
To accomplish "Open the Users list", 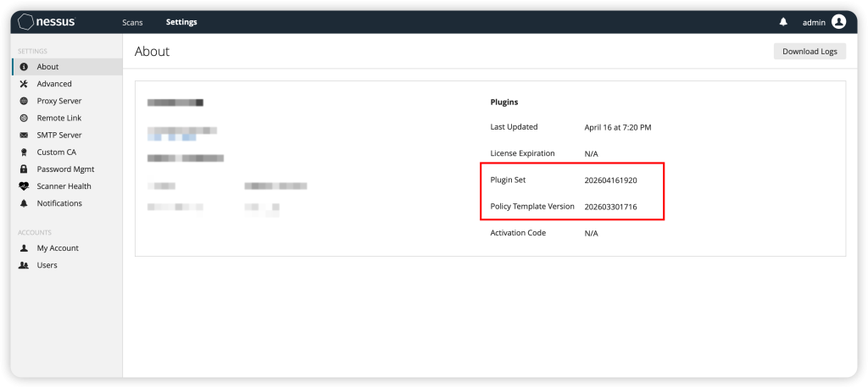I will (x=47, y=265).
